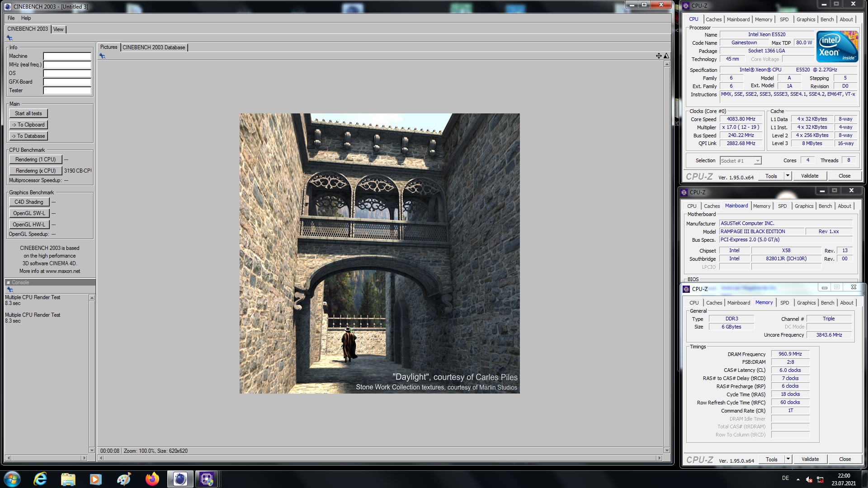Open the Paint taskbar icon
This screenshot has height=488, width=868.
123,479
